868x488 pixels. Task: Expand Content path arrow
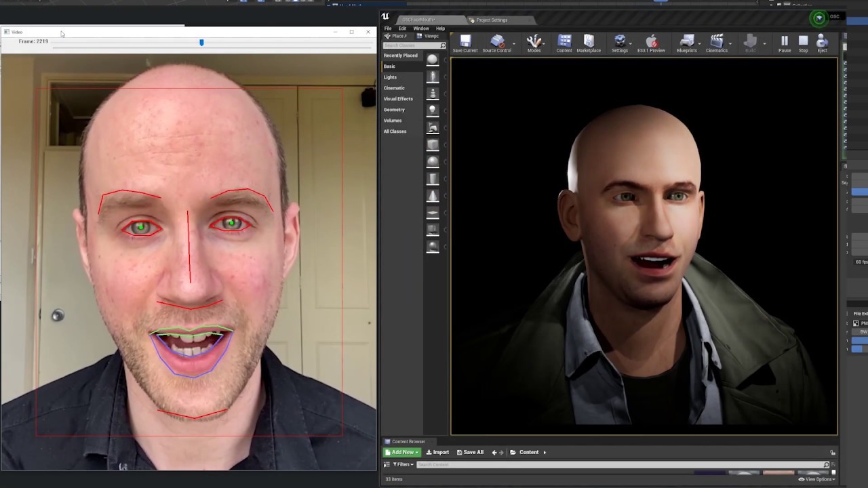click(x=544, y=452)
